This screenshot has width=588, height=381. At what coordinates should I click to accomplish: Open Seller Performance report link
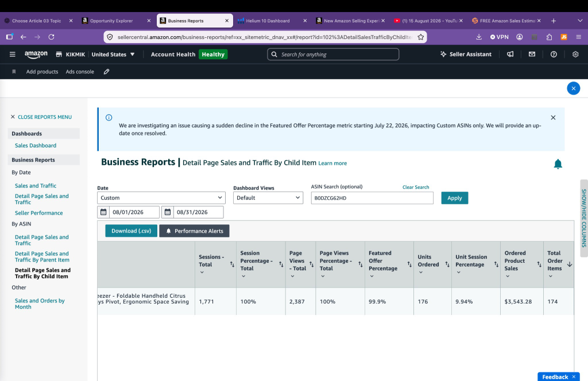click(38, 213)
